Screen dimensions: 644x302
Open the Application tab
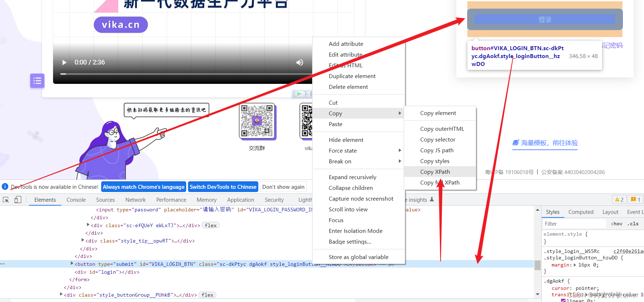(x=241, y=200)
